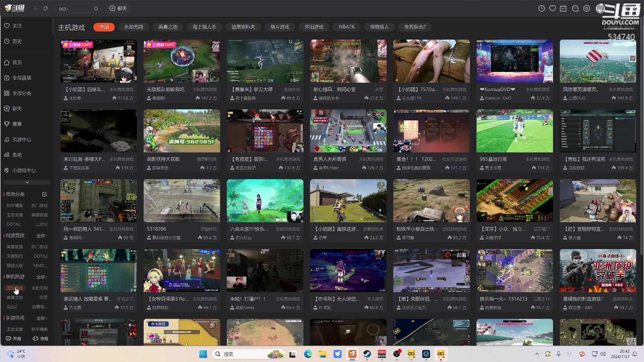Open stream thumbnail 【小奶团】四妹车
The height and width of the screenshot is (362, 644).
pyautogui.click(x=98, y=61)
